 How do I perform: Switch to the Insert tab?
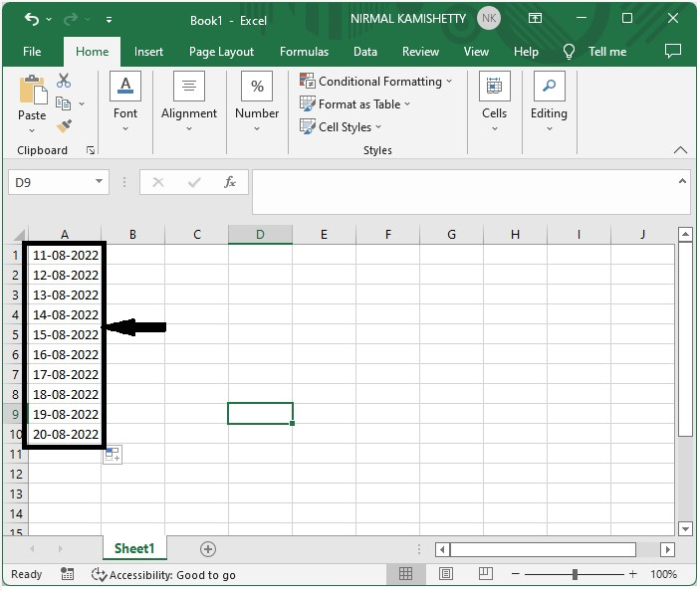tap(149, 52)
